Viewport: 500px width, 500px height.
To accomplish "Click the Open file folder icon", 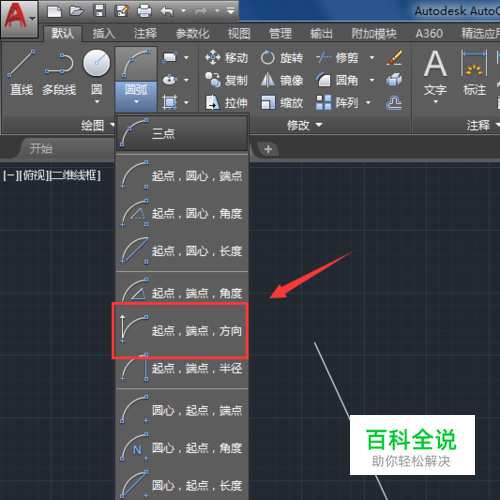I will [x=76, y=11].
